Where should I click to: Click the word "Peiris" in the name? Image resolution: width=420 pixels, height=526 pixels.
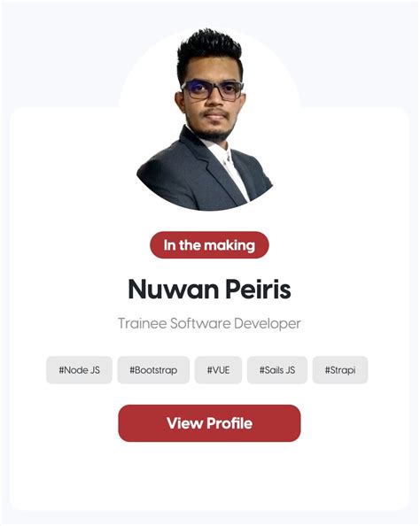coord(258,289)
